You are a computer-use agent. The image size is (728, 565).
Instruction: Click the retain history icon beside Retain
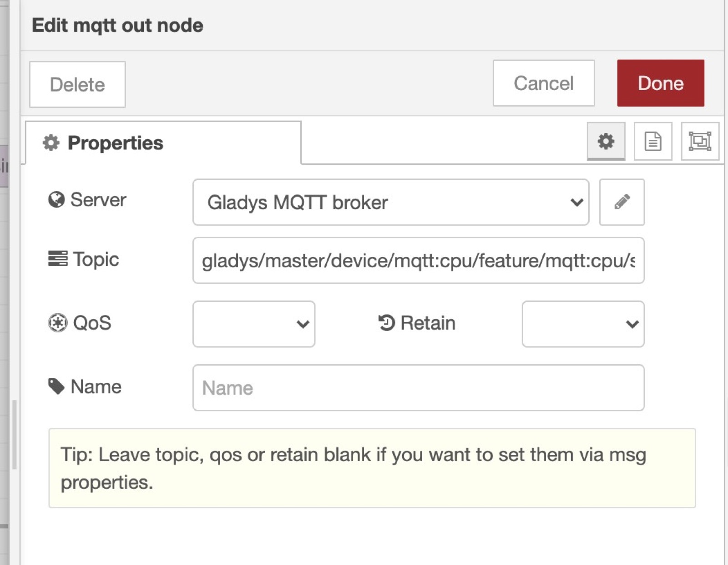[386, 323]
